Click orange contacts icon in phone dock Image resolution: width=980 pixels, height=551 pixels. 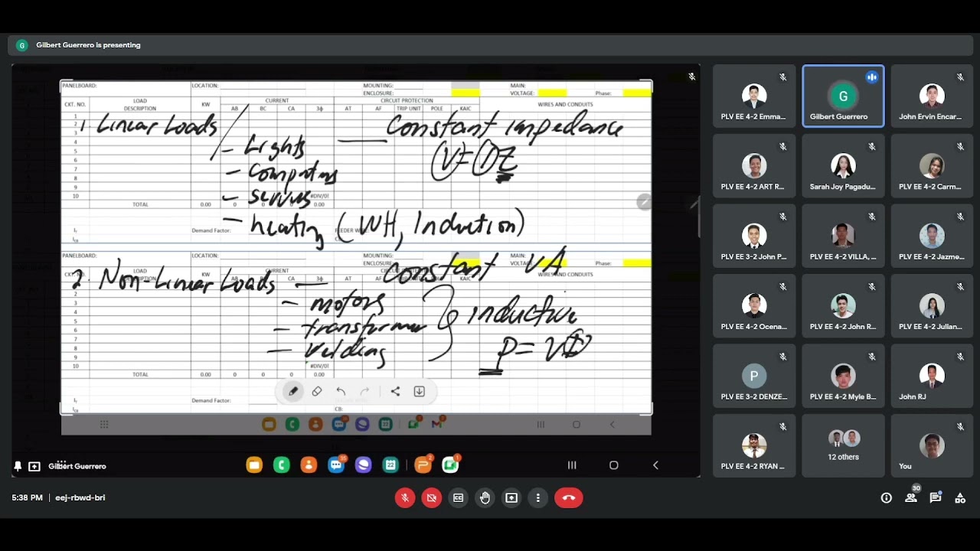tap(309, 465)
